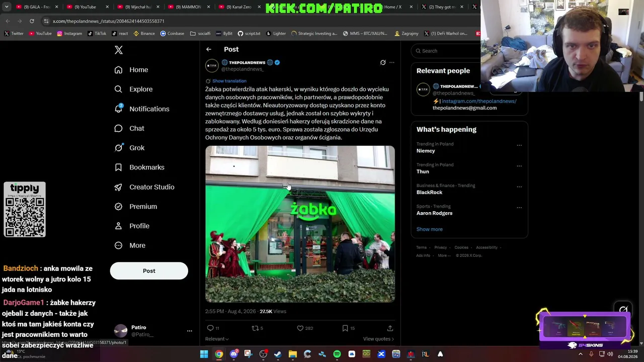Open View quotes link
The image size is (644, 362).
pos(378,339)
